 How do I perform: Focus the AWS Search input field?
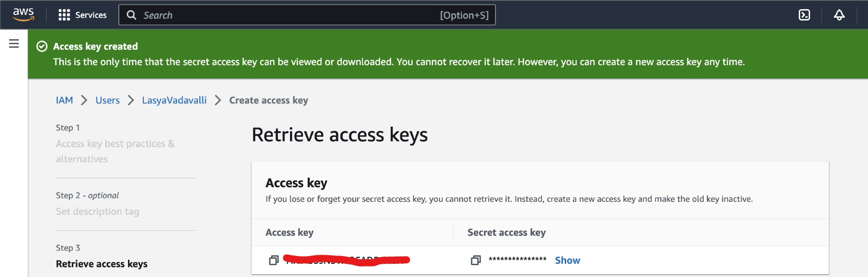307,15
